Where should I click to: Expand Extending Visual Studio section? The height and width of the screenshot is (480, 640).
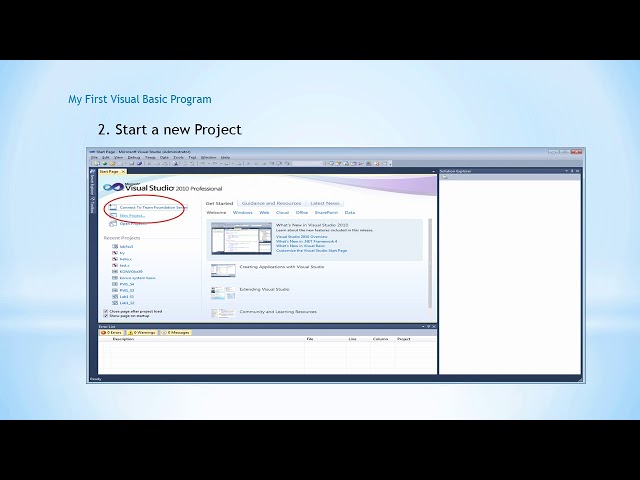click(x=264, y=289)
